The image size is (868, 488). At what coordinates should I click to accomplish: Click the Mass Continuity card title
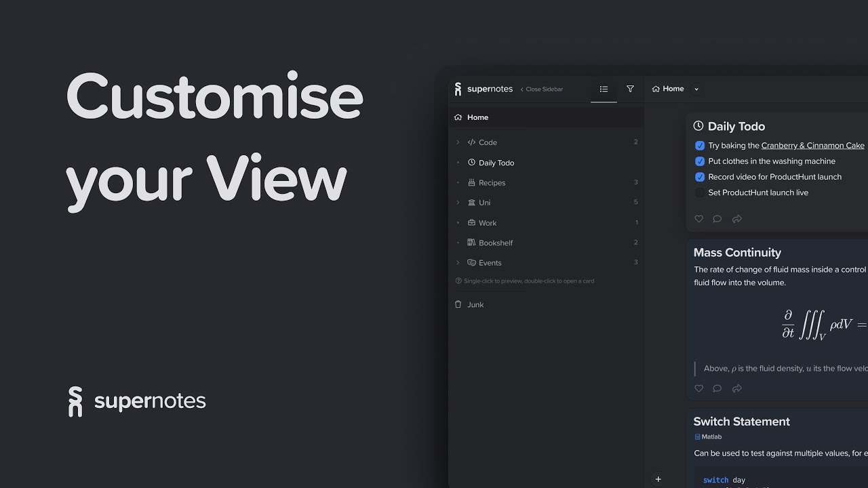pyautogui.click(x=737, y=252)
